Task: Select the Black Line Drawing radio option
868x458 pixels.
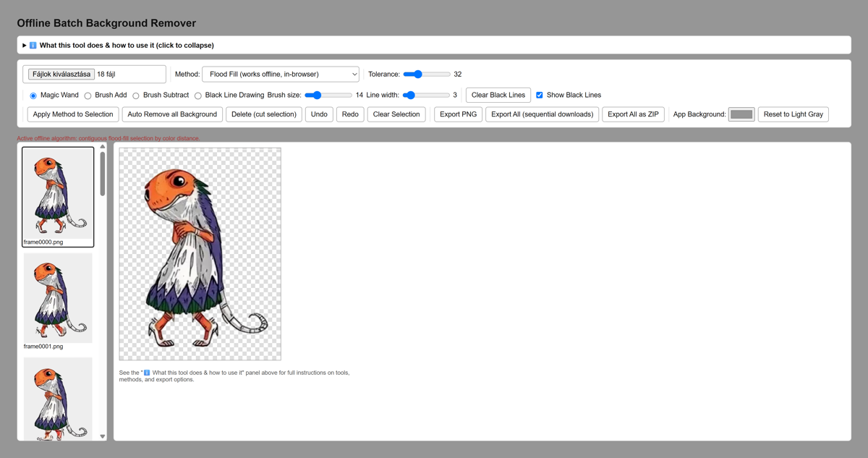Action: 198,96
